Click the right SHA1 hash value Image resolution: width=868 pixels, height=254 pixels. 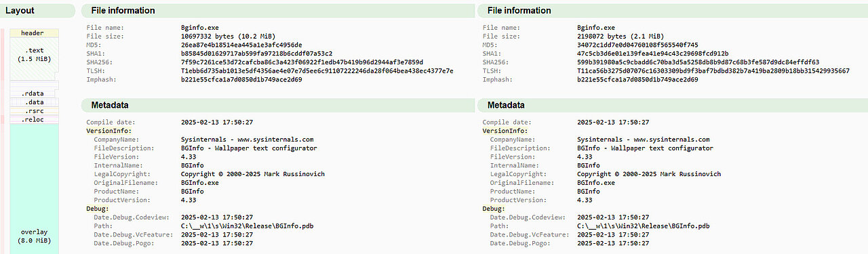tap(653, 54)
